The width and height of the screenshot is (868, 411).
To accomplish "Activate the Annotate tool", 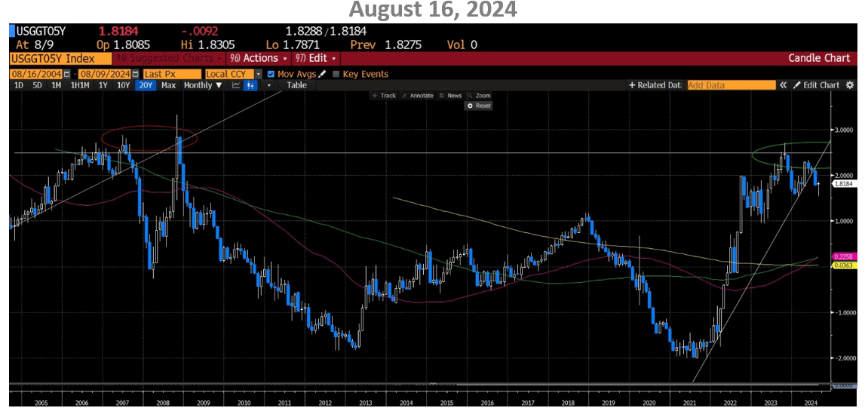I will pos(417,95).
